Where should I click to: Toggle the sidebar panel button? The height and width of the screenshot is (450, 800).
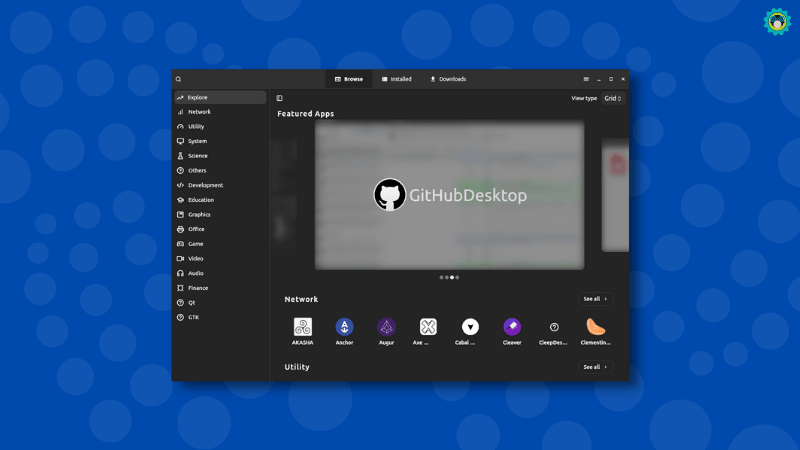tap(280, 98)
